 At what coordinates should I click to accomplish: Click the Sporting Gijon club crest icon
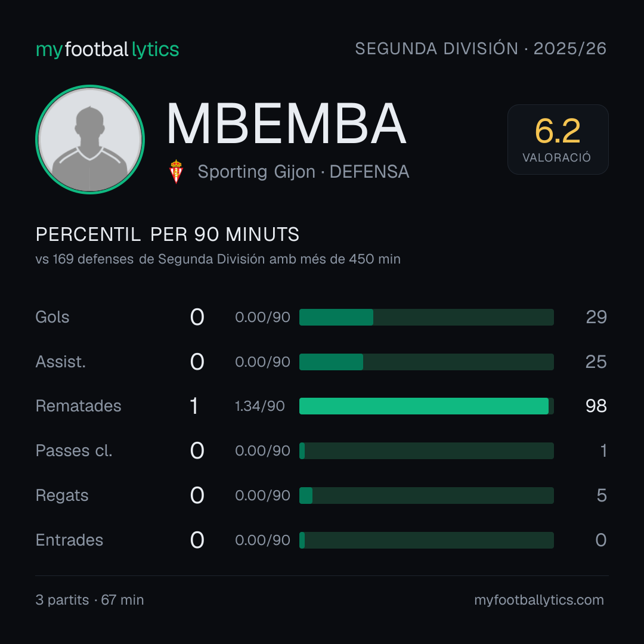[176, 171]
